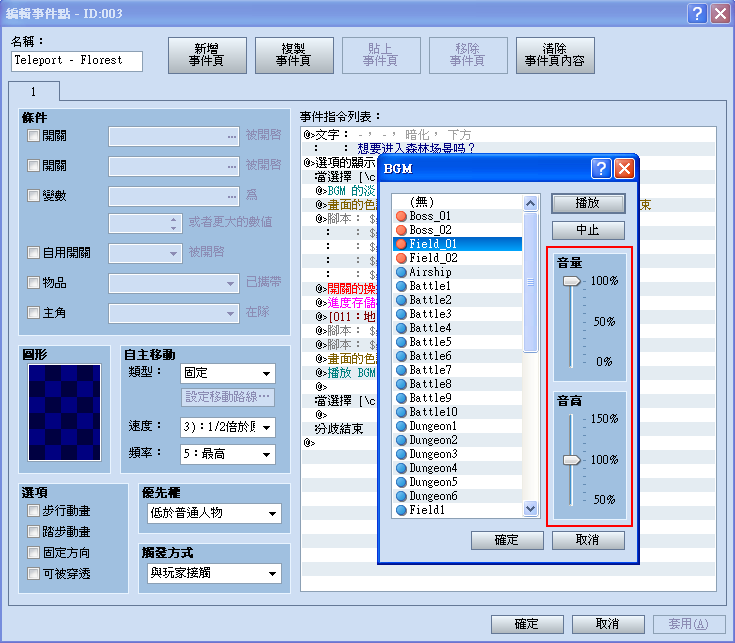The height and width of the screenshot is (643, 735).
Task: Open the 類型 movement type dropdown
Action: point(228,374)
